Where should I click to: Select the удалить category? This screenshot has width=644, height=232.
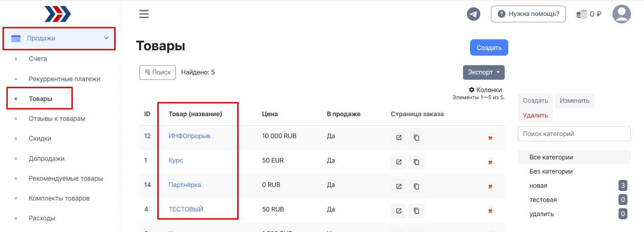541,214
